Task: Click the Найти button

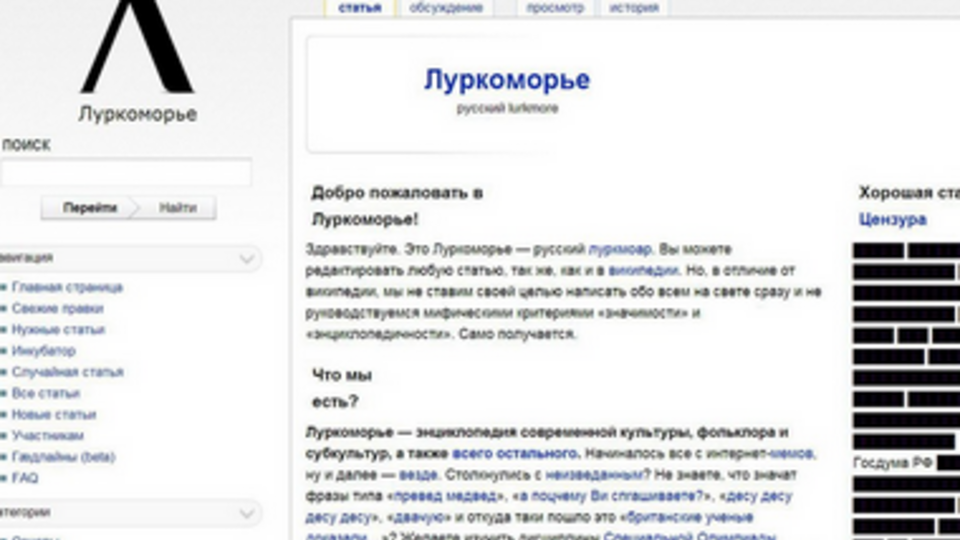Action: click(x=178, y=208)
